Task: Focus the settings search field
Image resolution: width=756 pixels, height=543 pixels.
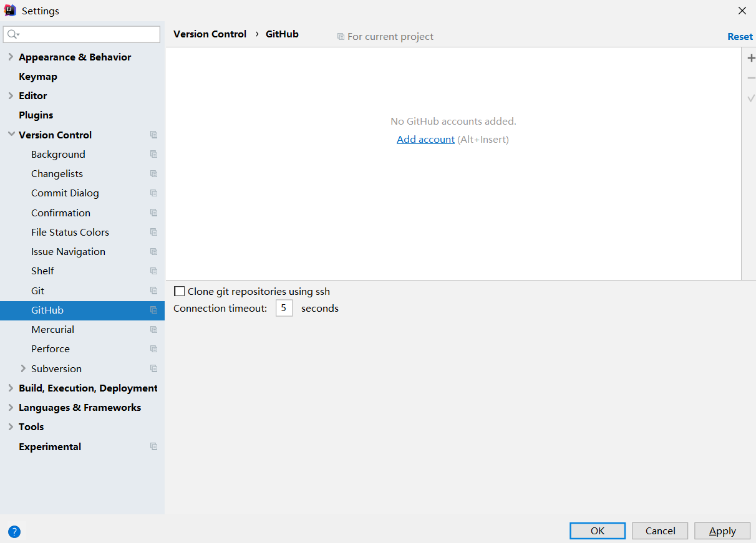Action: [x=82, y=34]
